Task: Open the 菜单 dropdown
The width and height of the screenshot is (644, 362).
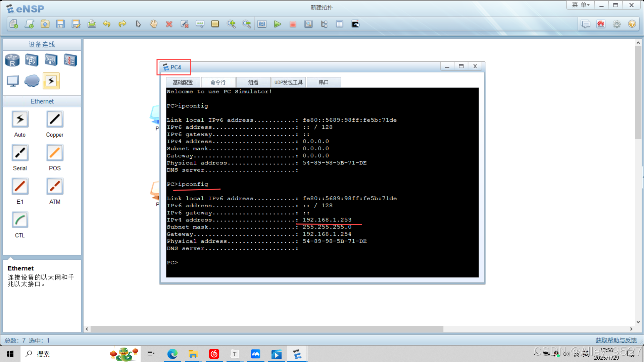Action: (x=580, y=5)
